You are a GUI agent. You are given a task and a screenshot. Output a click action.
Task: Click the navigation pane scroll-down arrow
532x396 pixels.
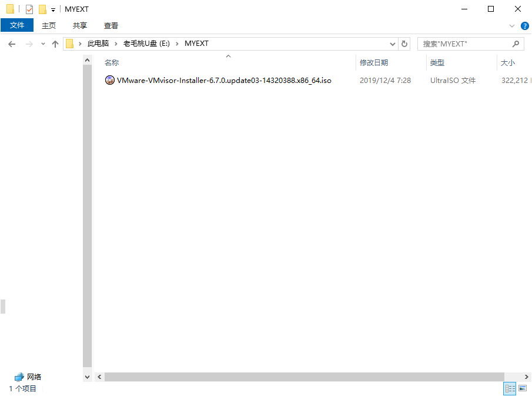[x=87, y=377]
